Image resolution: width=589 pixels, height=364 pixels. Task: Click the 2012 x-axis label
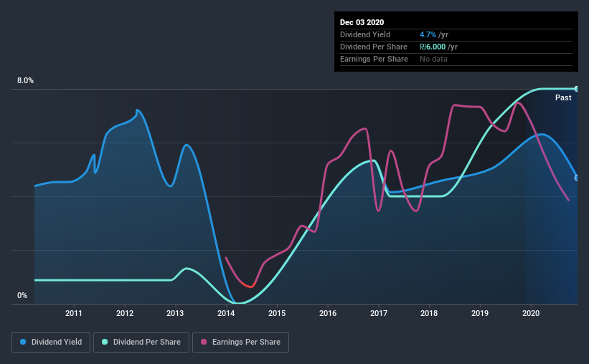click(125, 313)
